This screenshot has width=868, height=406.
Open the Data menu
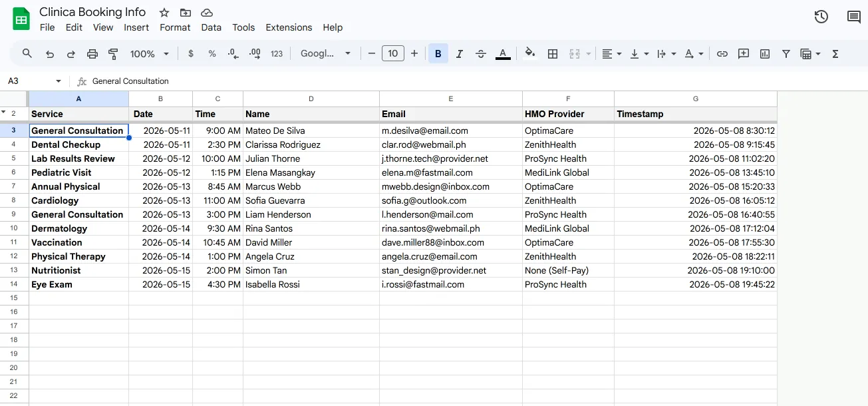(x=212, y=27)
